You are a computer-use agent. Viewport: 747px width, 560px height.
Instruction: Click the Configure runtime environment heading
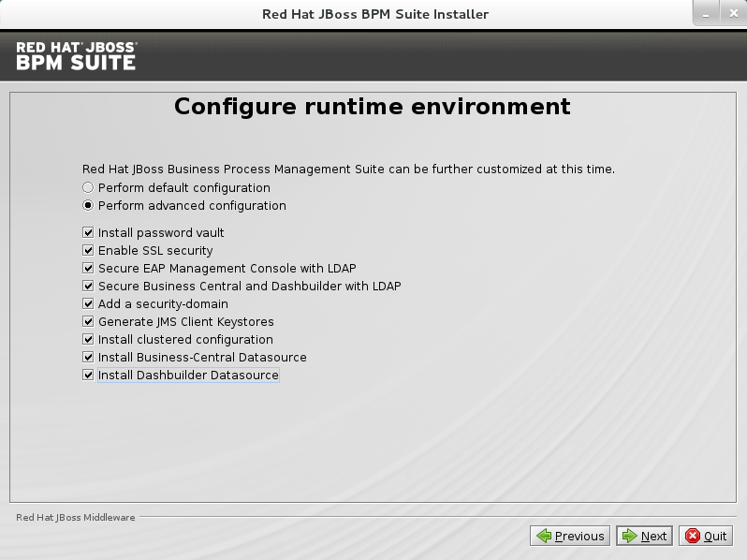tap(372, 106)
